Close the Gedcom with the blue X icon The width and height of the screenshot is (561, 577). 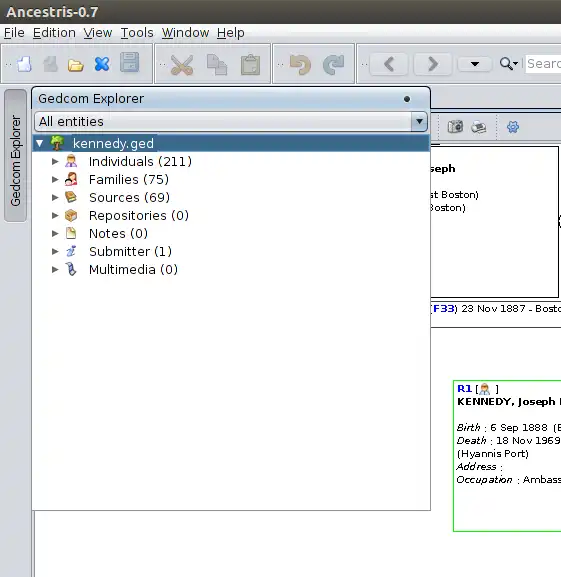click(x=102, y=64)
